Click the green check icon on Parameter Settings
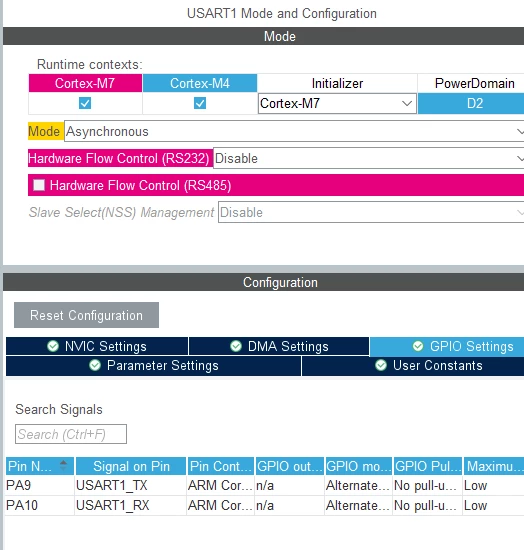The height and width of the screenshot is (550, 524). (95, 365)
